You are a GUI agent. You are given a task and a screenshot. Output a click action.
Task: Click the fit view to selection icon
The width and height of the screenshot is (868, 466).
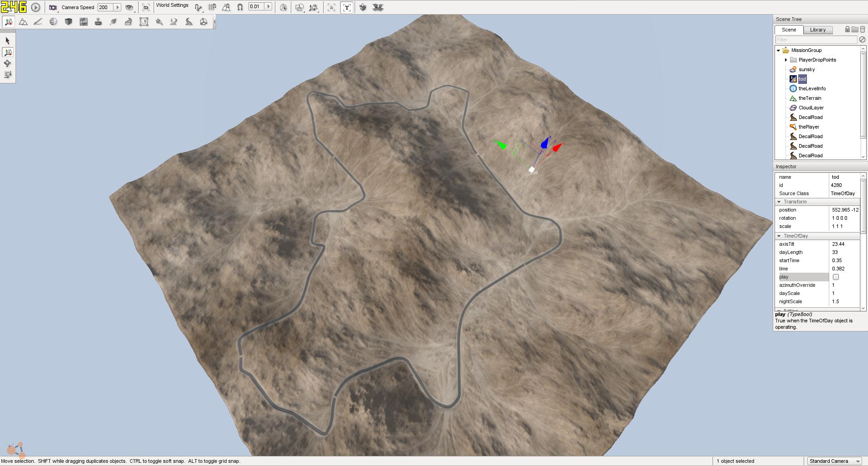click(x=146, y=7)
